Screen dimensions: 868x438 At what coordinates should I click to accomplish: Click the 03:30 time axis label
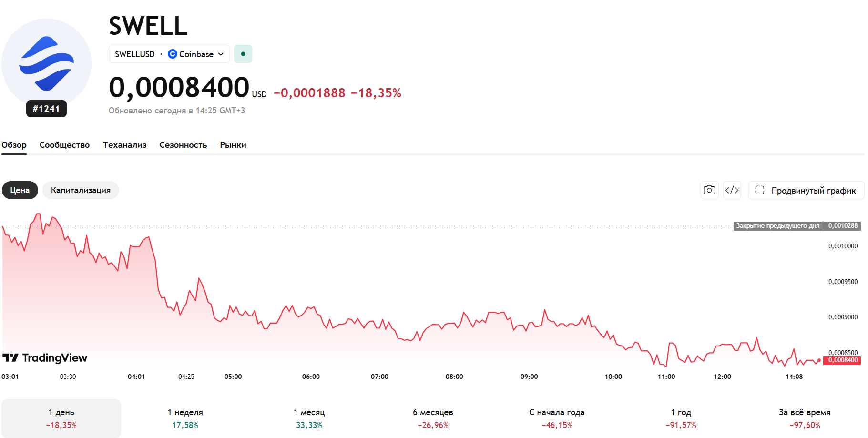(x=68, y=377)
